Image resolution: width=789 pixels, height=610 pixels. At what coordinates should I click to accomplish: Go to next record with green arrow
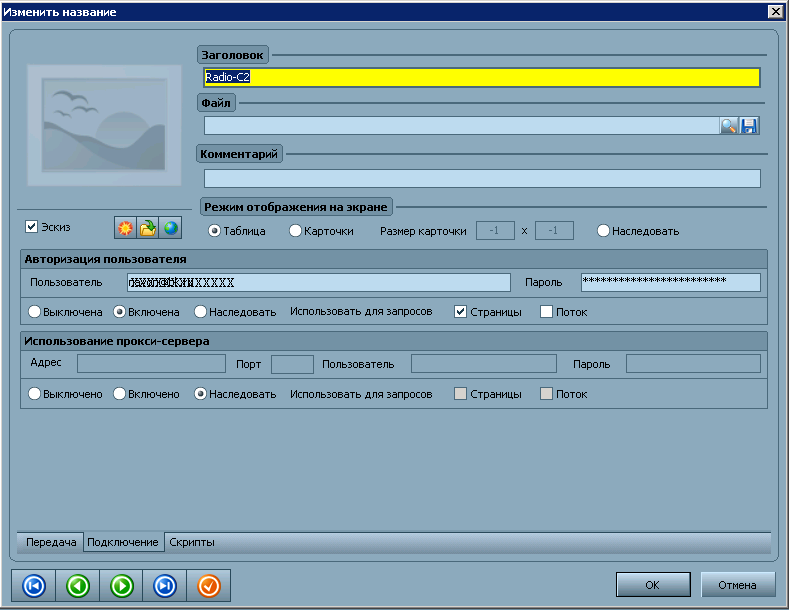click(122, 585)
